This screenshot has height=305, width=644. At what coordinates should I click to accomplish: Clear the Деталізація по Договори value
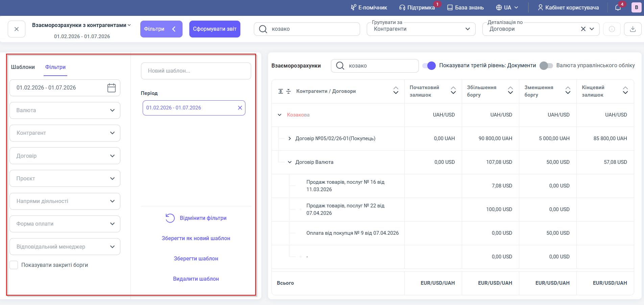click(x=583, y=29)
